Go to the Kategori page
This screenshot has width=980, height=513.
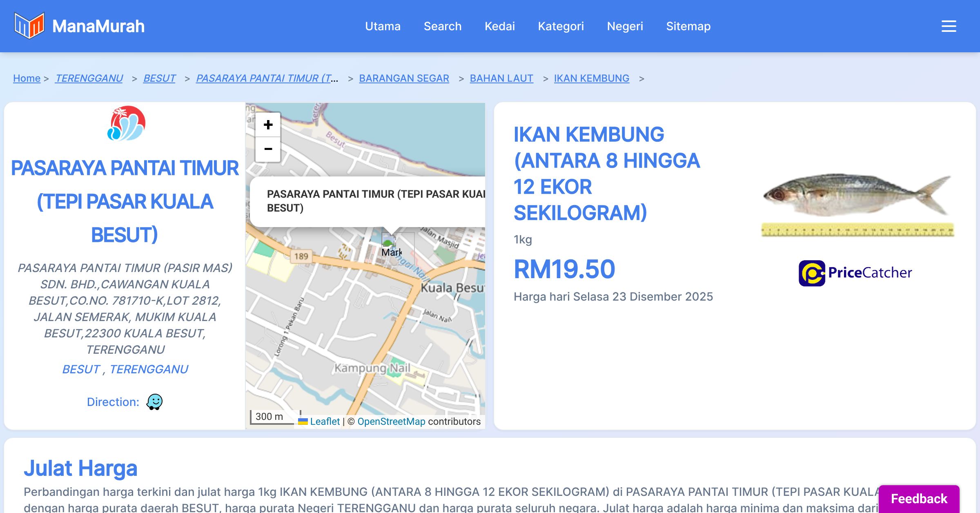[x=561, y=26]
